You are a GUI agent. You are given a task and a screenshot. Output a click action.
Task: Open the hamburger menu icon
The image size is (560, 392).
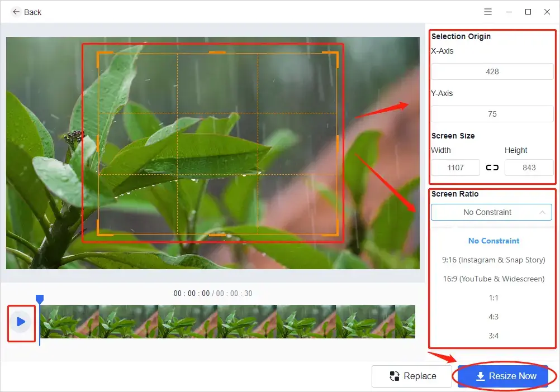coord(487,11)
